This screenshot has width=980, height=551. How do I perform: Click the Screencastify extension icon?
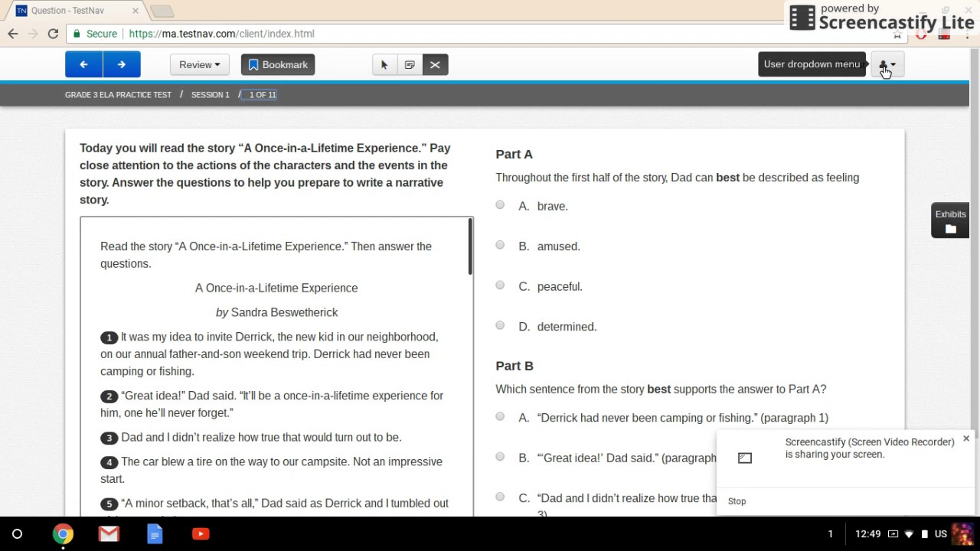point(943,34)
